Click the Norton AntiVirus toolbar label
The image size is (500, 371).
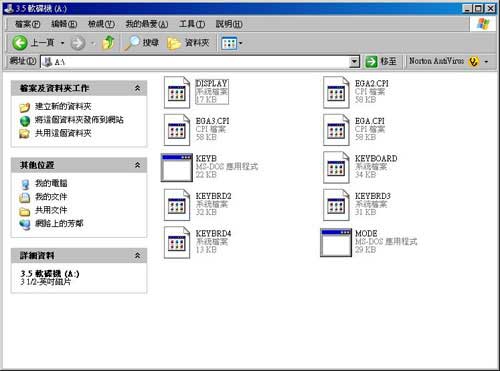tap(436, 61)
